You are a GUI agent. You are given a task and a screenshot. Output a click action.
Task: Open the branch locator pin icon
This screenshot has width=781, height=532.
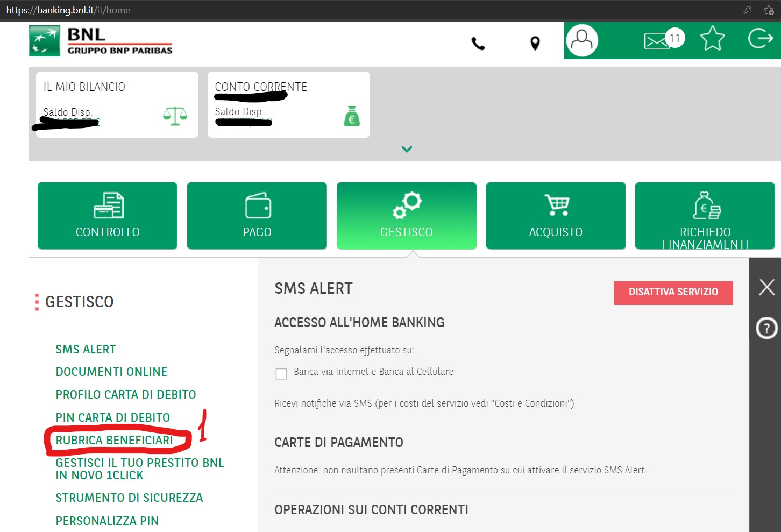[x=535, y=44]
